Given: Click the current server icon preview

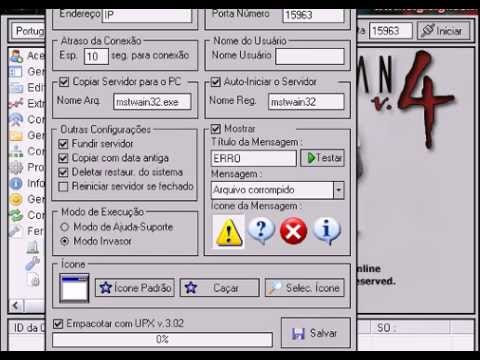Looking at the screenshot, I should click(x=74, y=288).
